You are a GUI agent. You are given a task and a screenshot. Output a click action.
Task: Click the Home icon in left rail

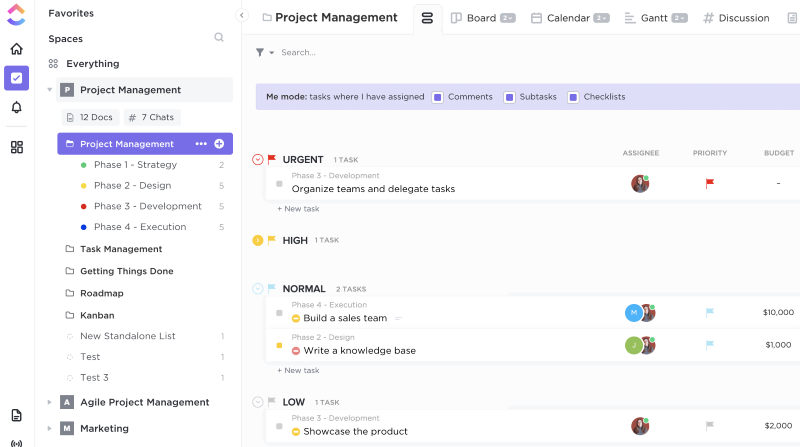(16, 49)
